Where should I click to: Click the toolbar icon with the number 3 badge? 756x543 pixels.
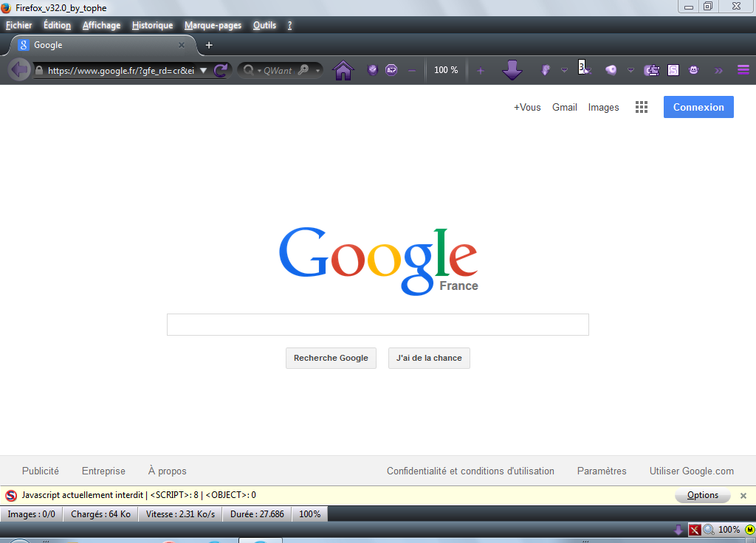[x=584, y=68]
